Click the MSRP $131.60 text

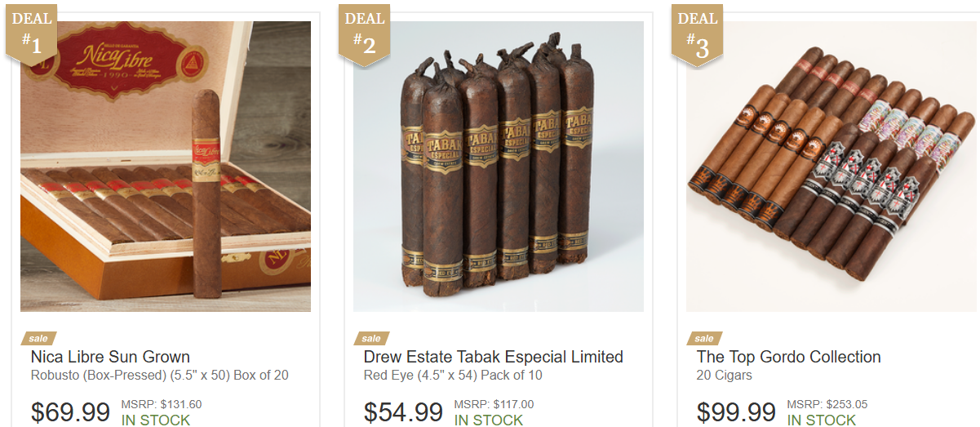(x=162, y=404)
